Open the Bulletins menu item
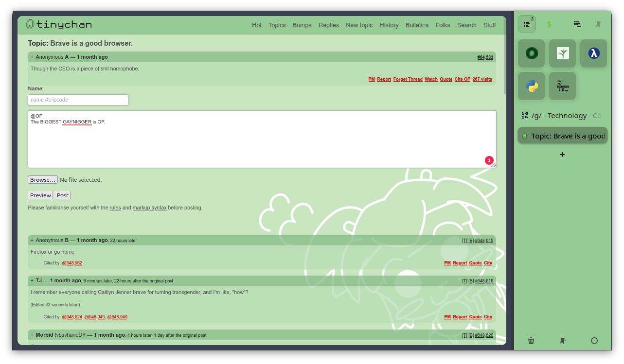Viewport: 624px width, 364px height. point(417,25)
